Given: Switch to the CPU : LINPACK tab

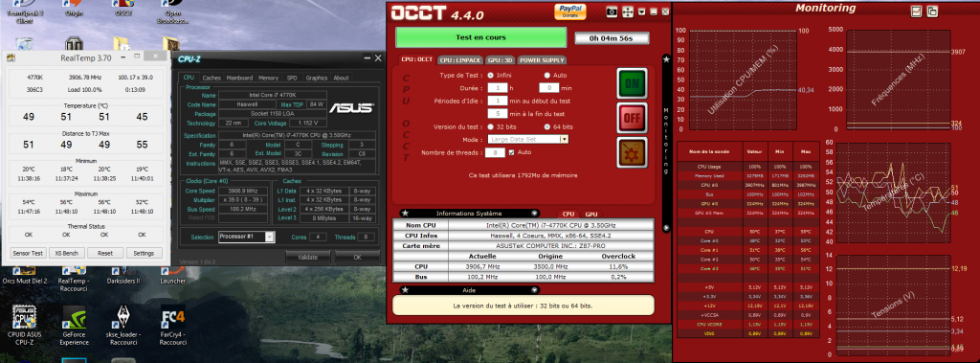Looking at the screenshot, I should click(x=459, y=60).
